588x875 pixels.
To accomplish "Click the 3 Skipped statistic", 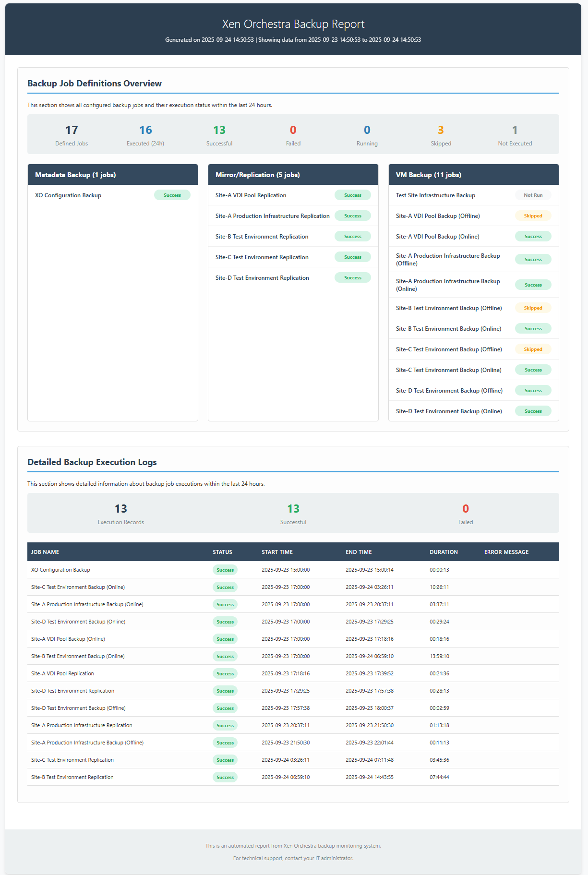I will point(441,135).
